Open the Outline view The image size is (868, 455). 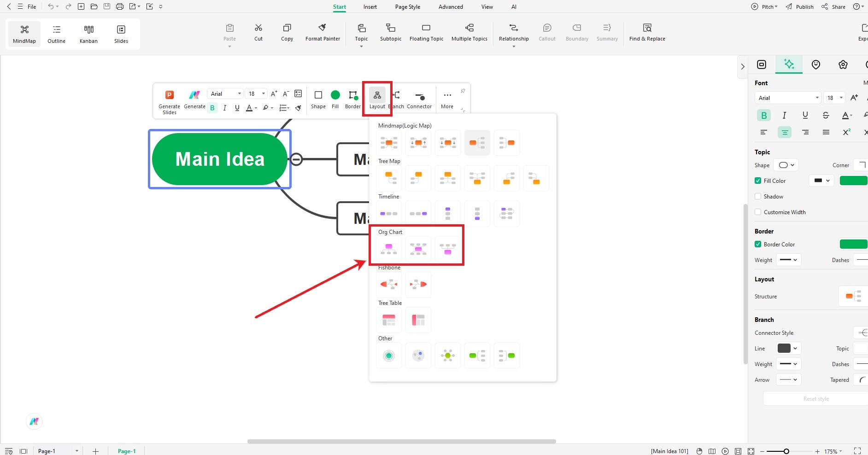(56, 34)
